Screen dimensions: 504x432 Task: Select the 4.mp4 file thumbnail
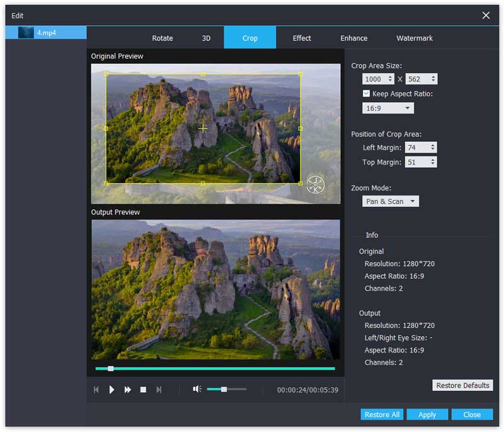pyautogui.click(x=26, y=33)
